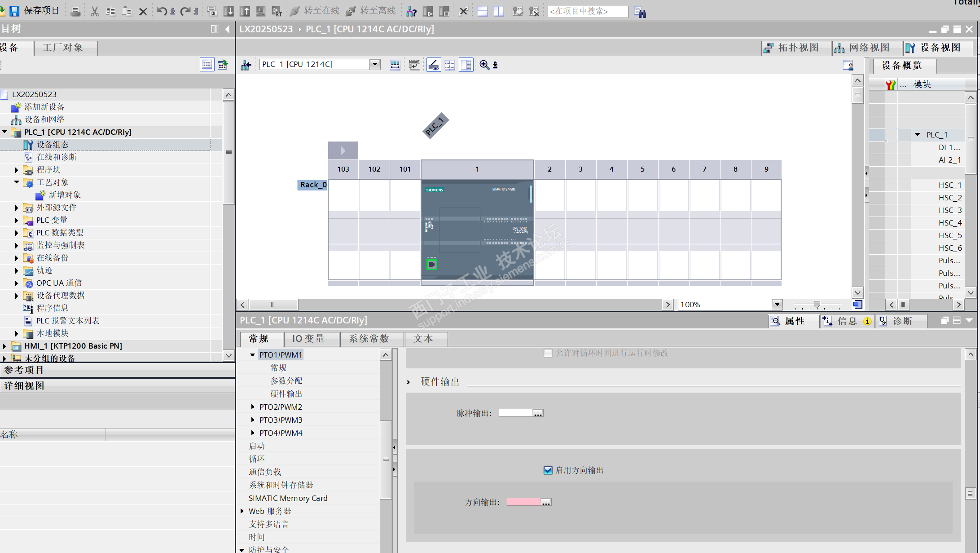Uncheck 启用方向输出 checkbox
Image resolution: width=980 pixels, height=553 pixels.
548,470
